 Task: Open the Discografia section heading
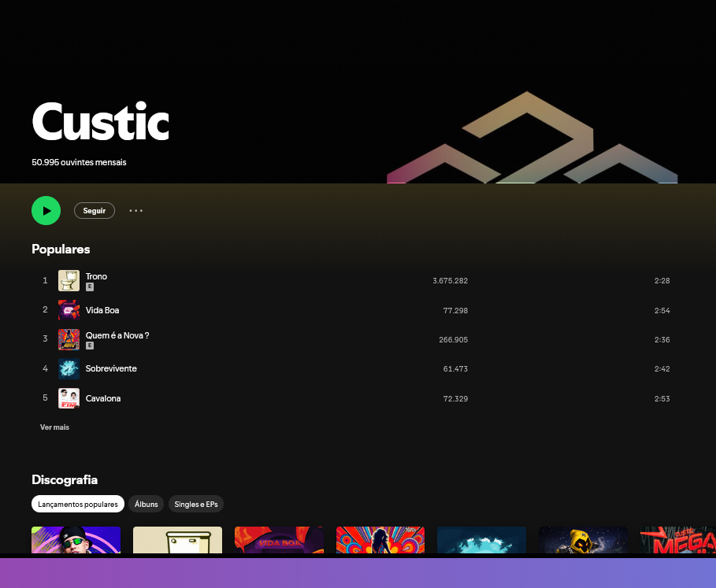(65, 479)
